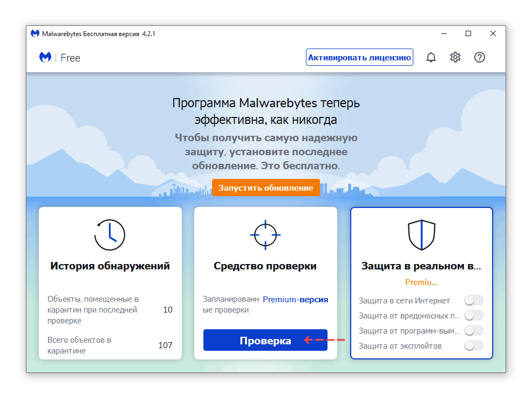532x395 pixels.
Task: Click the real-time protection shield icon
Action: [x=421, y=235]
